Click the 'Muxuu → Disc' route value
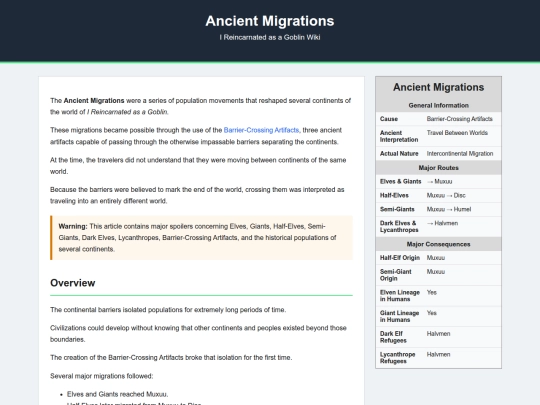Image resolution: width=540 pixels, height=405 pixels. [446, 195]
